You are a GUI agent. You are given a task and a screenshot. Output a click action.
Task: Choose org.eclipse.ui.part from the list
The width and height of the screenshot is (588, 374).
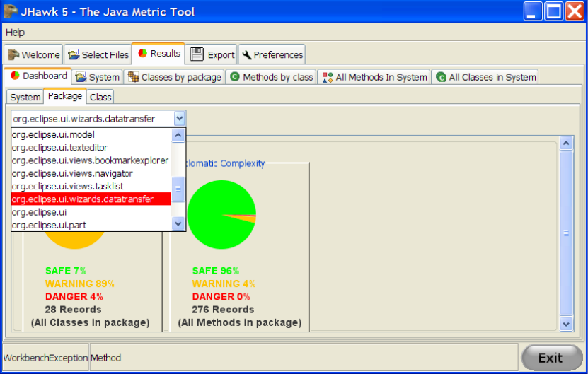[91, 225]
